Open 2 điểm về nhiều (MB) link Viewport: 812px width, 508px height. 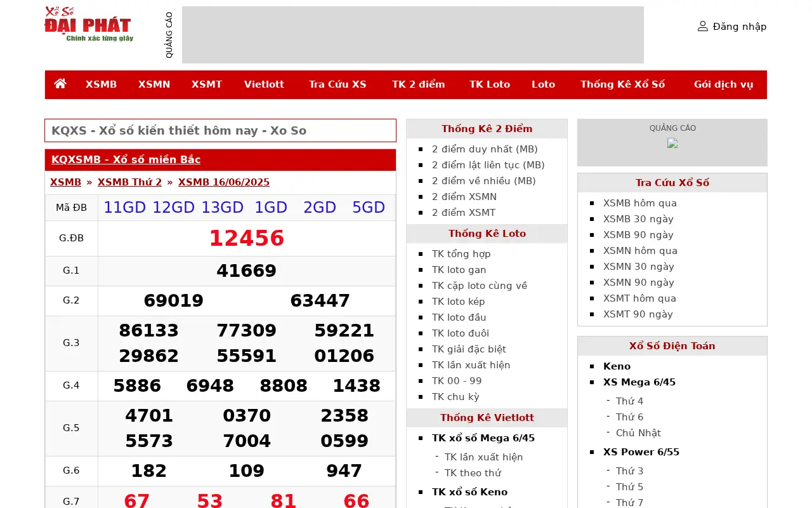click(484, 181)
